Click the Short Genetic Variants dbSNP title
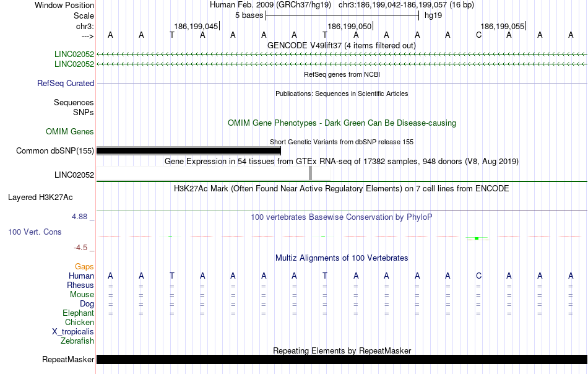Viewport: 588px width, 374px height. pos(342,142)
